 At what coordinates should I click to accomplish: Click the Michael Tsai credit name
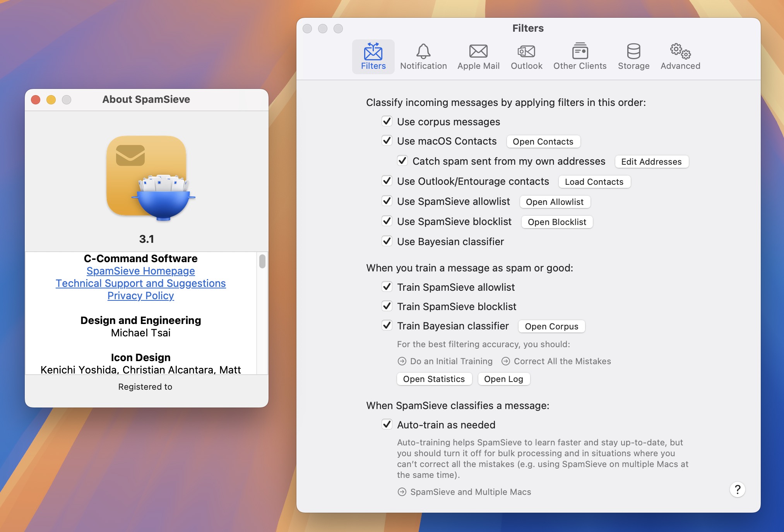(x=140, y=333)
